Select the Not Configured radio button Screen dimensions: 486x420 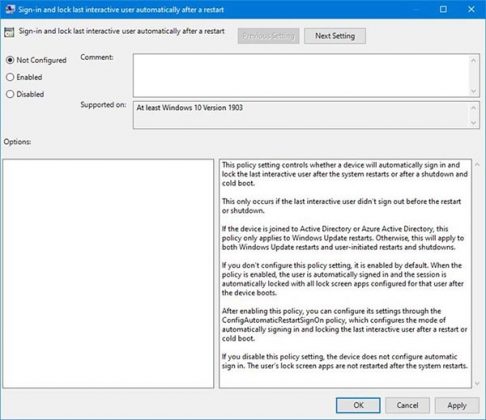[10, 60]
